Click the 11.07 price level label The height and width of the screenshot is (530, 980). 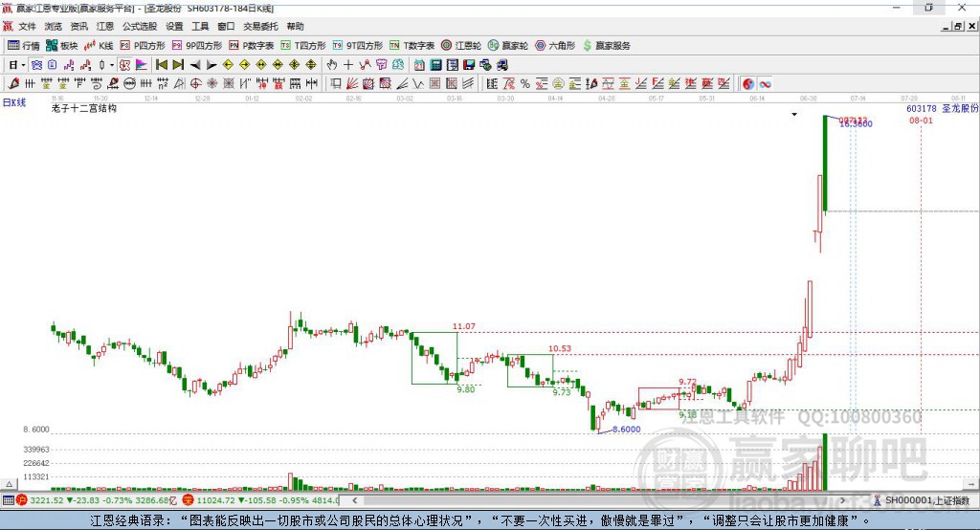[x=464, y=326]
